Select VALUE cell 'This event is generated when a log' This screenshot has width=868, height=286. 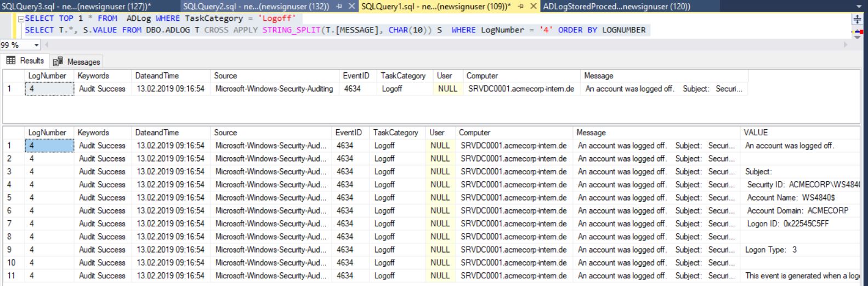(800, 276)
